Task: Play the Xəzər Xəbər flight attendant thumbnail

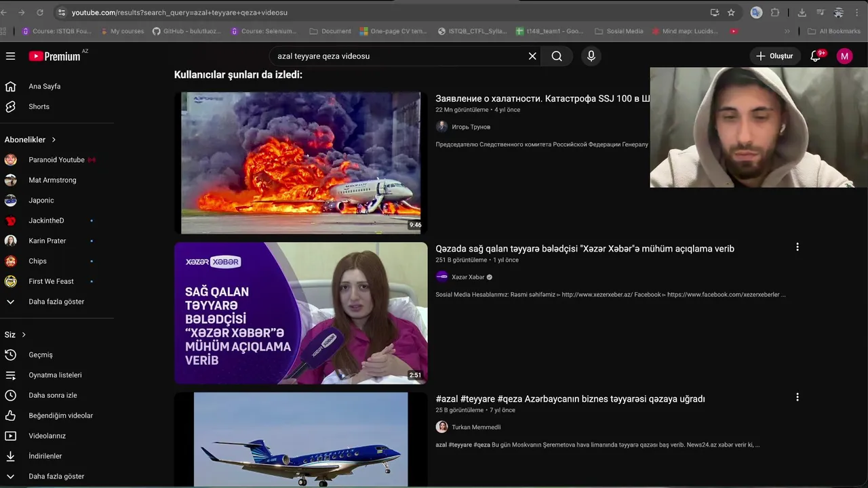Action: tap(301, 313)
